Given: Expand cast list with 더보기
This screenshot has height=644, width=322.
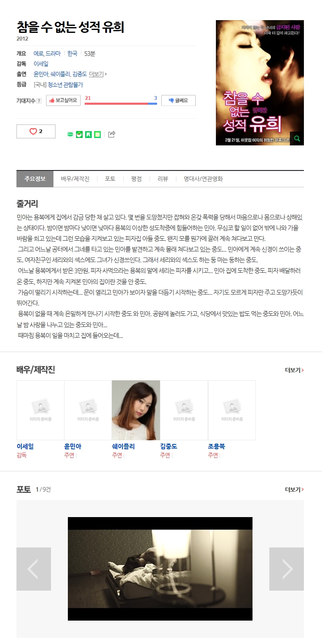Looking at the screenshot, I should coord(97,74).
